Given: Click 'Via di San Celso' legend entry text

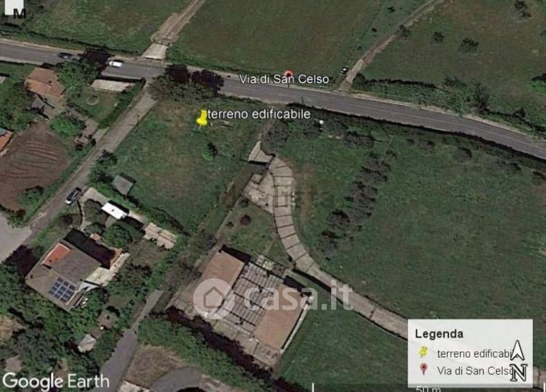Looking at the screenshot, I should 474,371.
